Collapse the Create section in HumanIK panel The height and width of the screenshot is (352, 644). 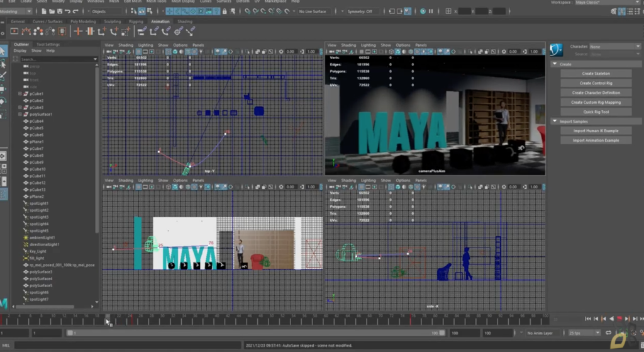pos(555,64)
